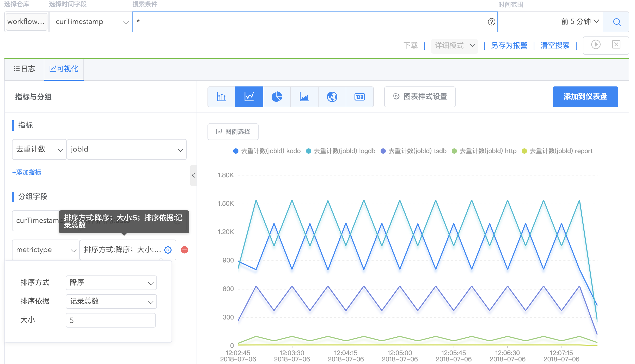Viewport: 635px width, 364px height.
Task: Open the 去重计数 metric type dropdown
Action: click(x=39, y=149)
